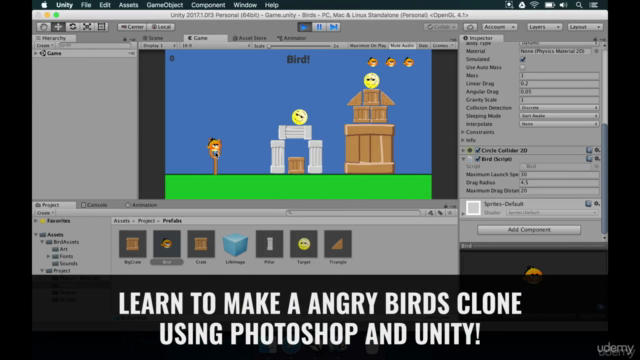This screenshot has height=360, width=640.
Task: Switch to the Console tab
Action: (94, 205)
